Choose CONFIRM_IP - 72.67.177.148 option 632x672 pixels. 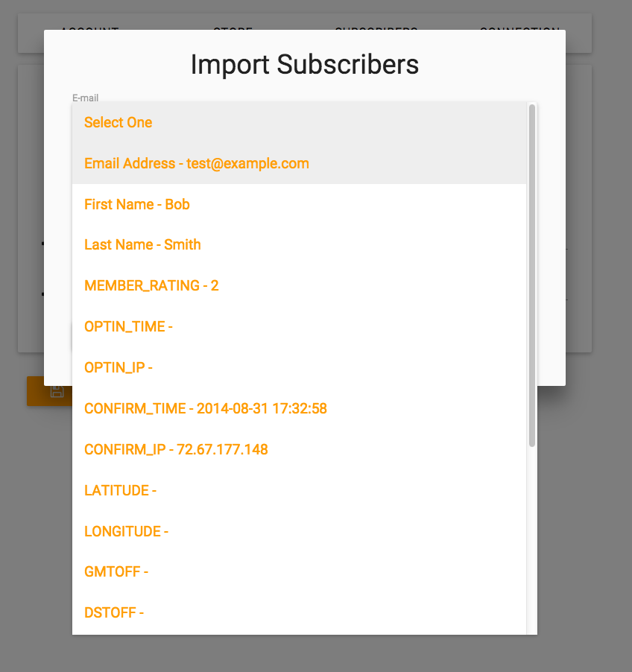tap(176, 449)
